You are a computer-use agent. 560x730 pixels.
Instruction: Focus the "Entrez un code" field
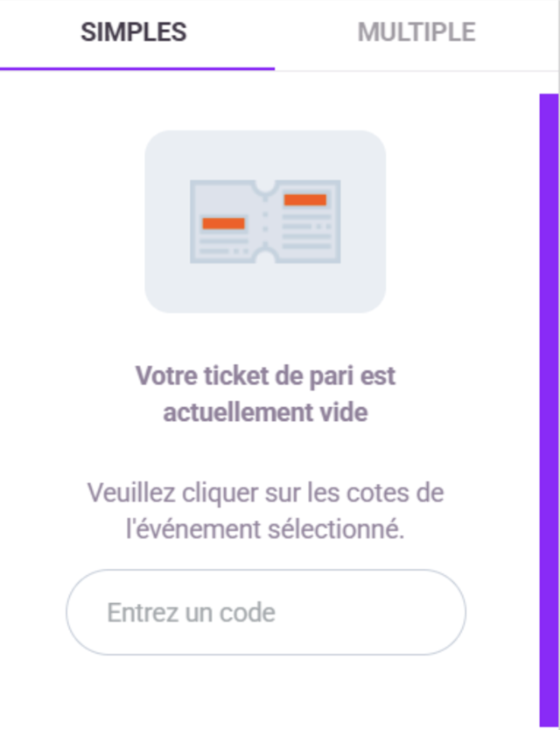coord(265,613)
